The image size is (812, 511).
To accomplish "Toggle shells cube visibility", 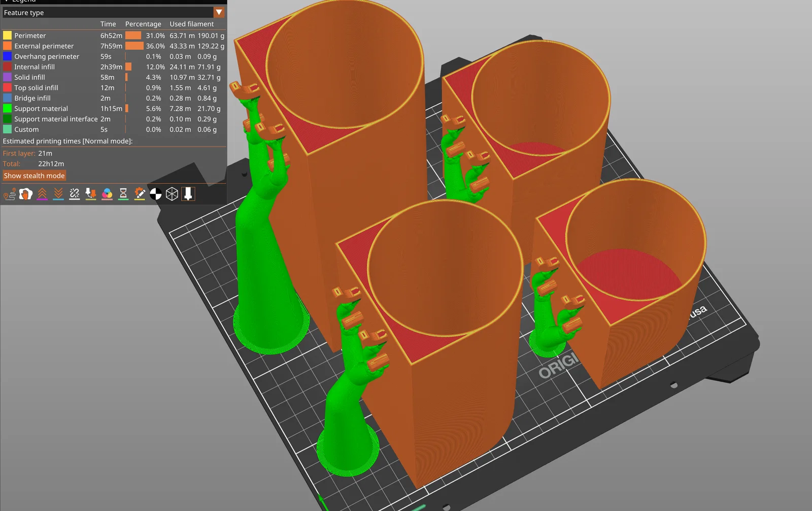I will coord(172,194).
